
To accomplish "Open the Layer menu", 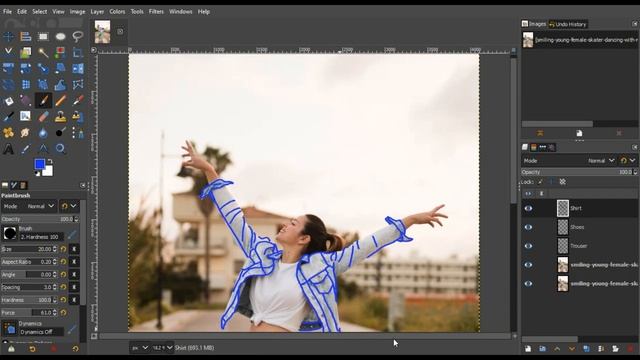I will tap(97, 12).
